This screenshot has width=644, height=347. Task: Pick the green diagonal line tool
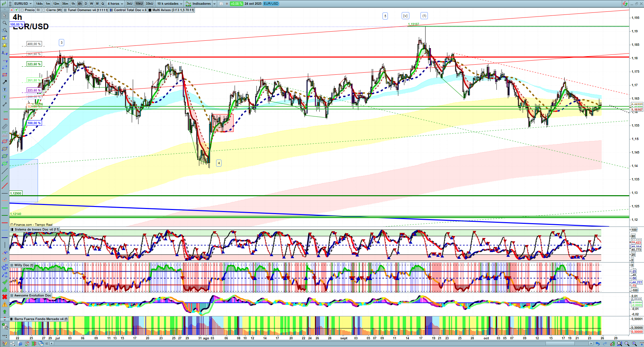click(x=5, y=178)
